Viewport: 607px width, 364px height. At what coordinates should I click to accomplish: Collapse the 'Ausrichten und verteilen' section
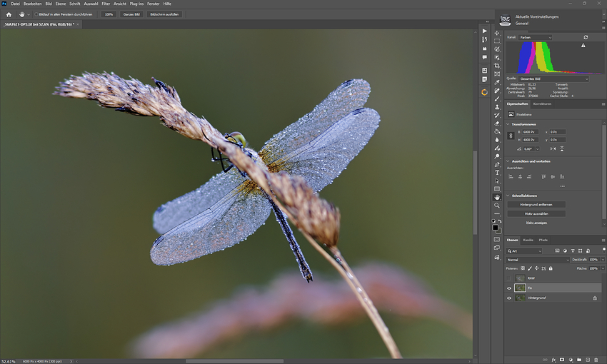click(x=508, y=161)
